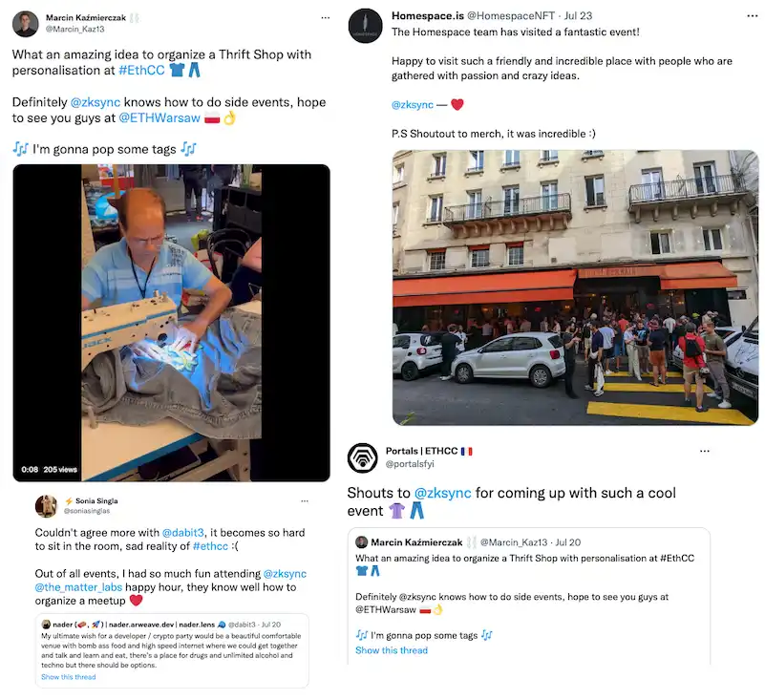The height and width of the screenshot is (700, 765).
Task: Open more options on Portals tweet
Action: (x=705, y=451)
